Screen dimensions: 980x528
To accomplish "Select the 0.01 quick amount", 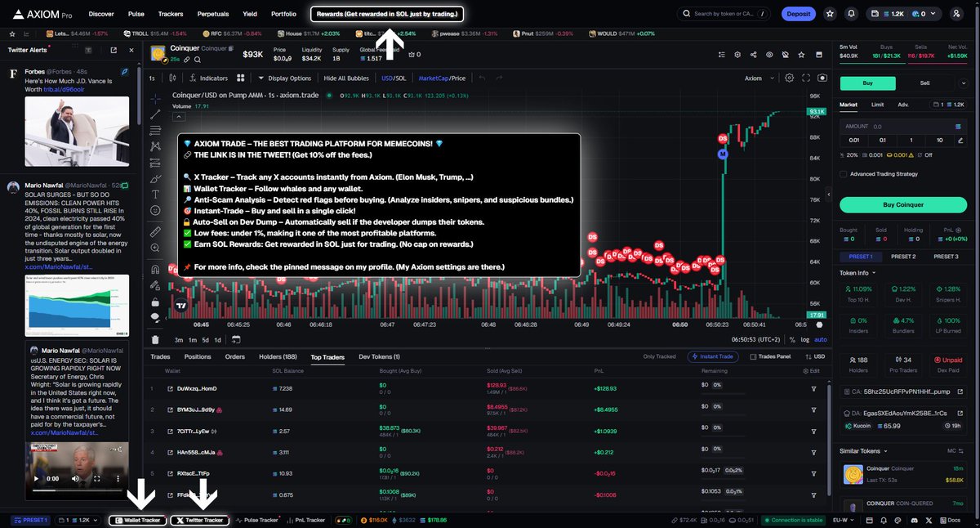I will point(853,140).
